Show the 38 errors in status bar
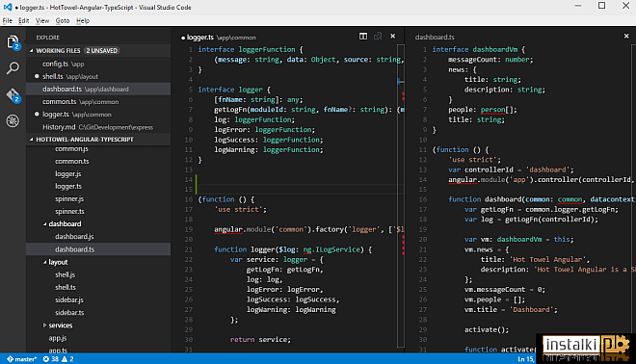Image resolution: width=636 pixels, height=364 pixels. point(51,359)
